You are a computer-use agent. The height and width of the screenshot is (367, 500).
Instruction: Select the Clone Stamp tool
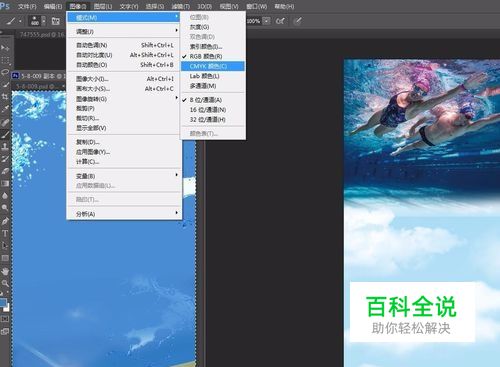coord(5,146)
